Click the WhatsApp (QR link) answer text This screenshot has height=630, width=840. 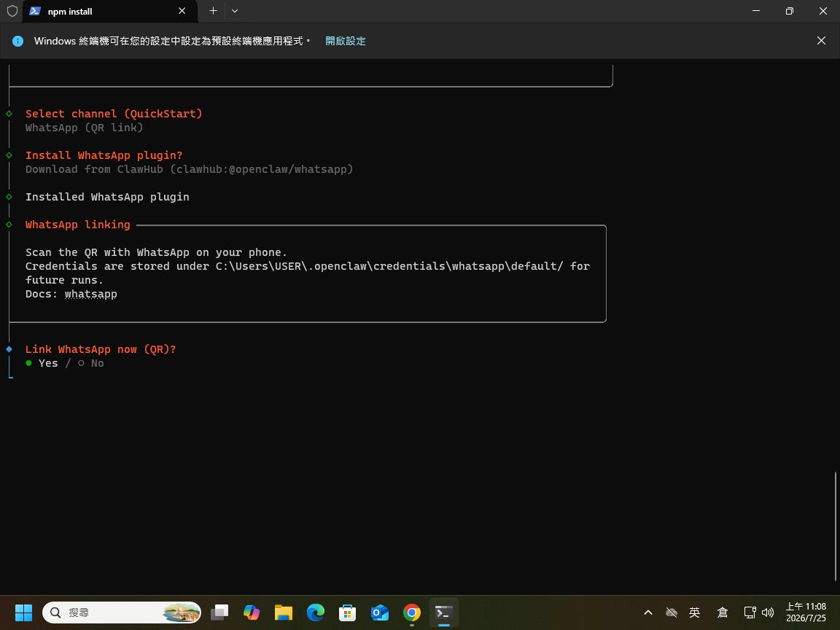84,128
